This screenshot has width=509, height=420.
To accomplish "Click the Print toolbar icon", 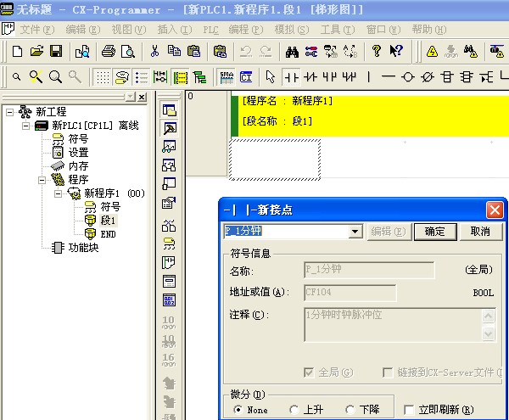I will pyautogui.click(x=109, y=51).
